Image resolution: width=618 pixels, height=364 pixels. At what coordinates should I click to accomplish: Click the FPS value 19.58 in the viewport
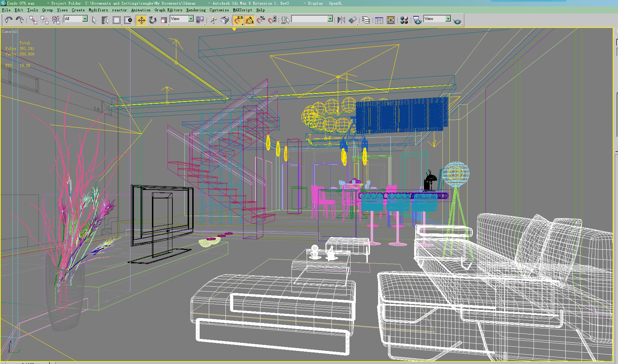[x=25, y=65]
